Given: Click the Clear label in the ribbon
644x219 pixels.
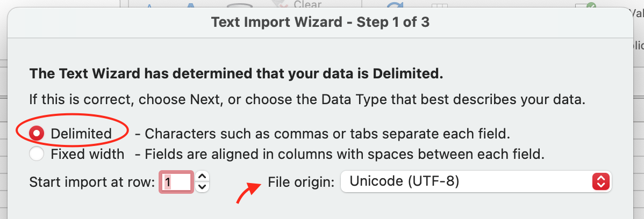Looking at the screenshot, I should (307, 4).
